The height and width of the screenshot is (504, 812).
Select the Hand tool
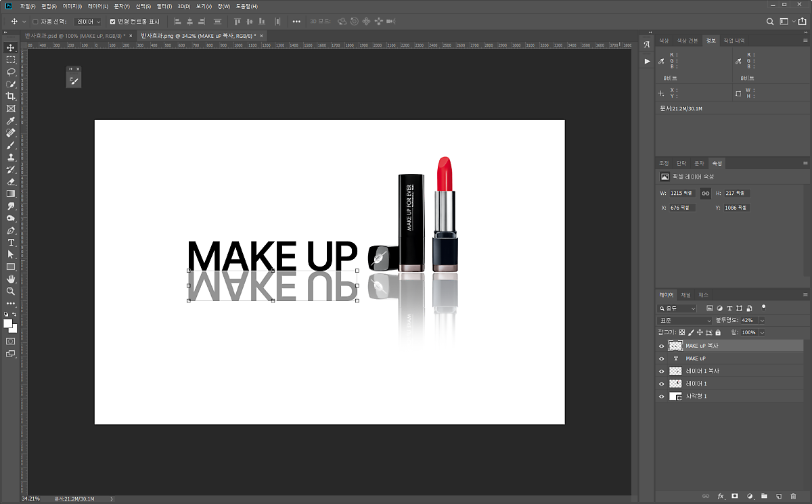tap(11, 279)
